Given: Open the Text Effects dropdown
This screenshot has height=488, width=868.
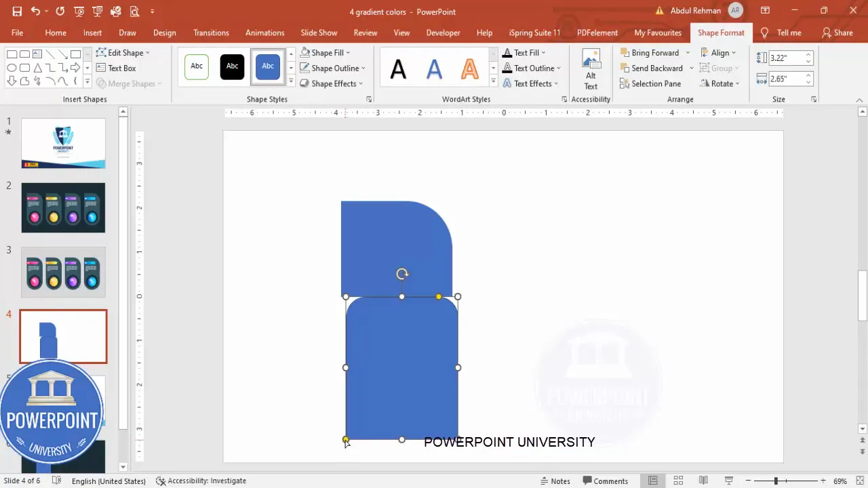Looking at the screenshot, I should coord(530,83).
